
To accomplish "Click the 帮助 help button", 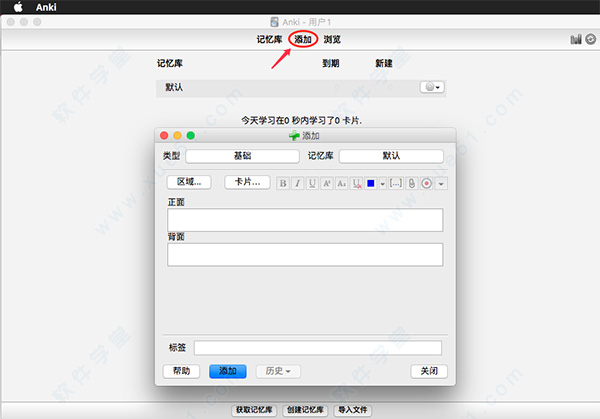I will (181, 371).
